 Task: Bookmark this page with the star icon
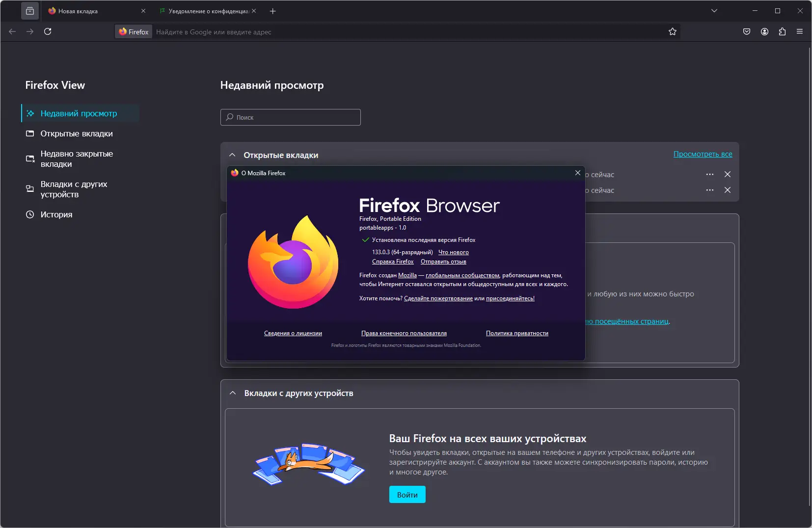(x=673, y=32)
